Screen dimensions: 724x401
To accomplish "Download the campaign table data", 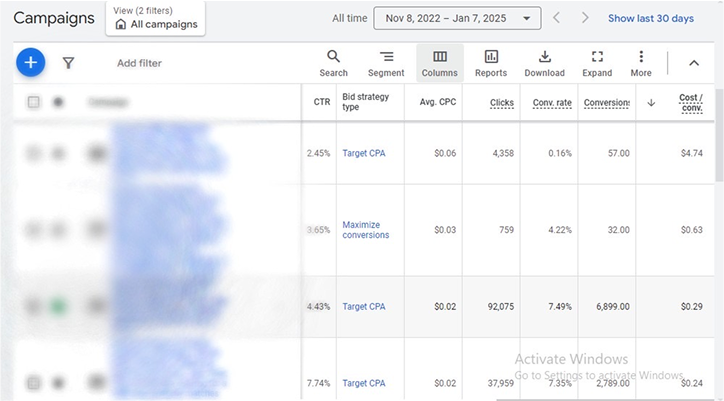I will pyautogui.click(x=544, y=63).
